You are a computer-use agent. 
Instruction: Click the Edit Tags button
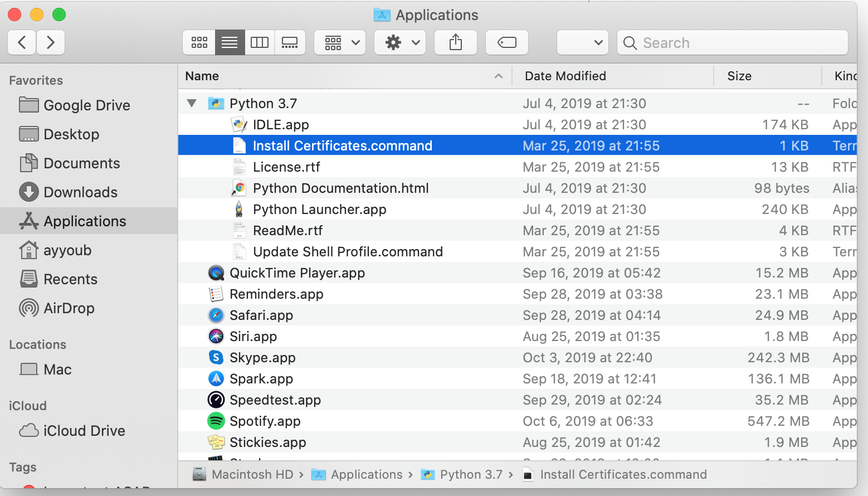point(506,42)
